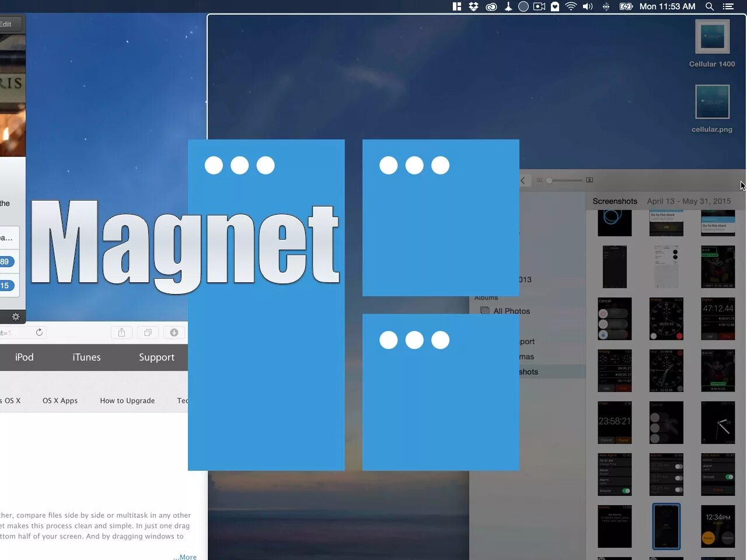Screen dimensions: 747x560
Task: Toggle Wi-Fi from the menu bar
Action: coord(570,6)
